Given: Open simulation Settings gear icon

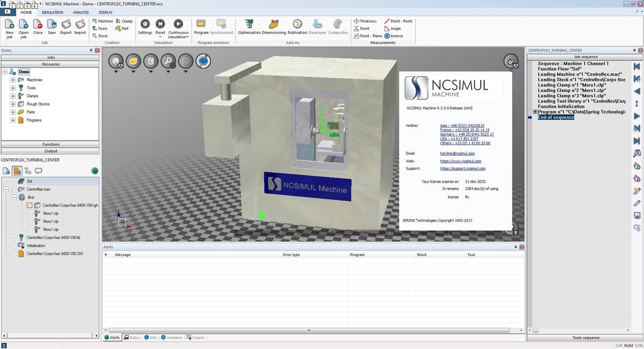Looking at the screenshot, I should pyautogui.click(x=145, y=24).
